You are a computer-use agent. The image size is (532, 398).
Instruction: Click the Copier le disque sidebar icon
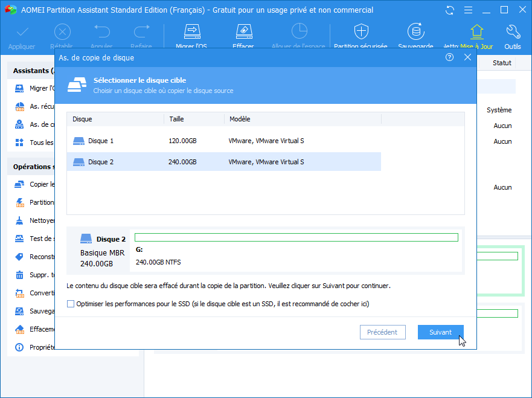(x=19, y=184)
